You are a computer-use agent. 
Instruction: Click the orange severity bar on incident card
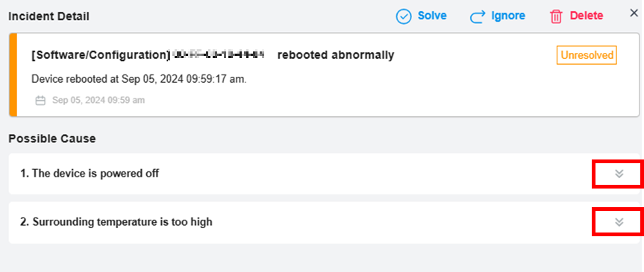[x=13, y=75]
